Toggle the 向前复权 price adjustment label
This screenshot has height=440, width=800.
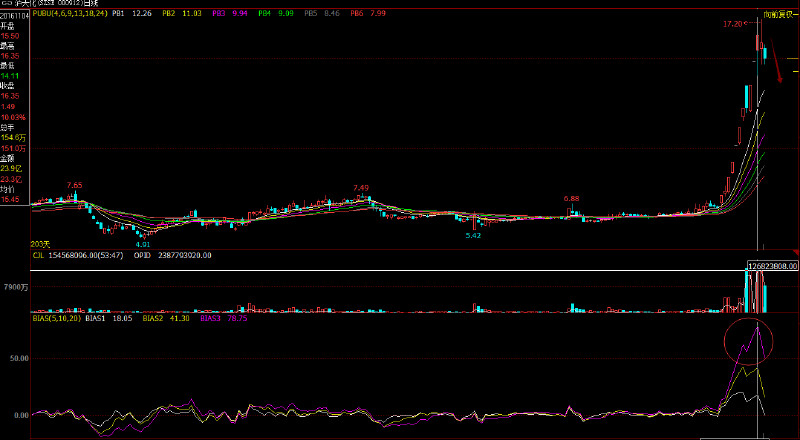(780, 16)
